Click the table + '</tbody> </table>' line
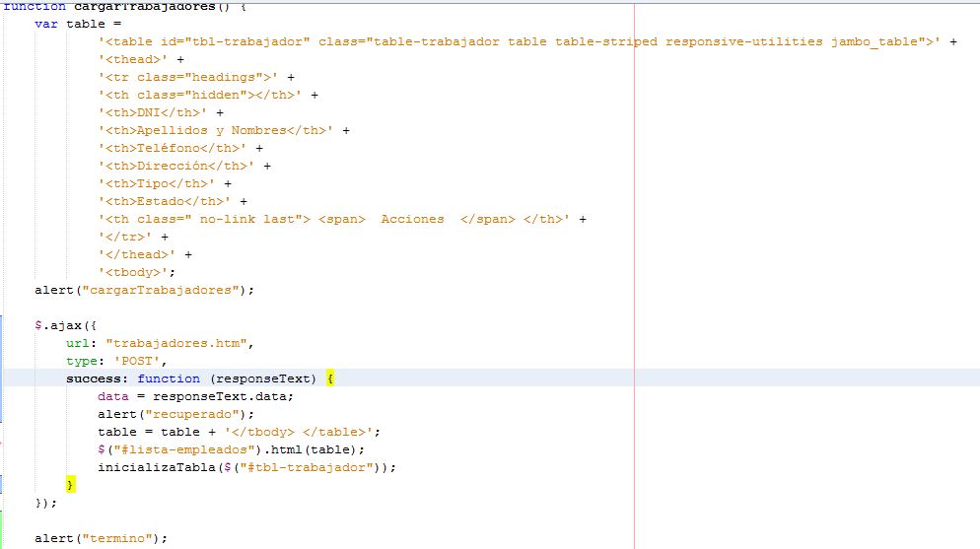This screenshot has height=549, width=980. (239, 433)
